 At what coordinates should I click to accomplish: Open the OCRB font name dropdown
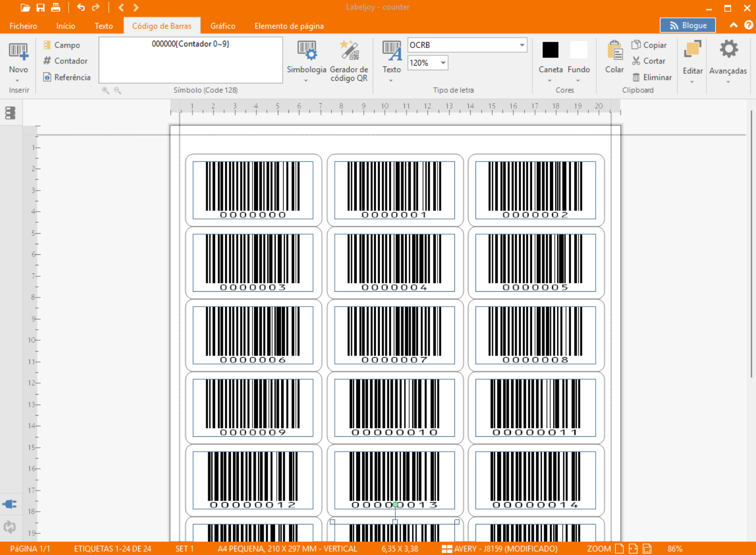pos(522,45)
